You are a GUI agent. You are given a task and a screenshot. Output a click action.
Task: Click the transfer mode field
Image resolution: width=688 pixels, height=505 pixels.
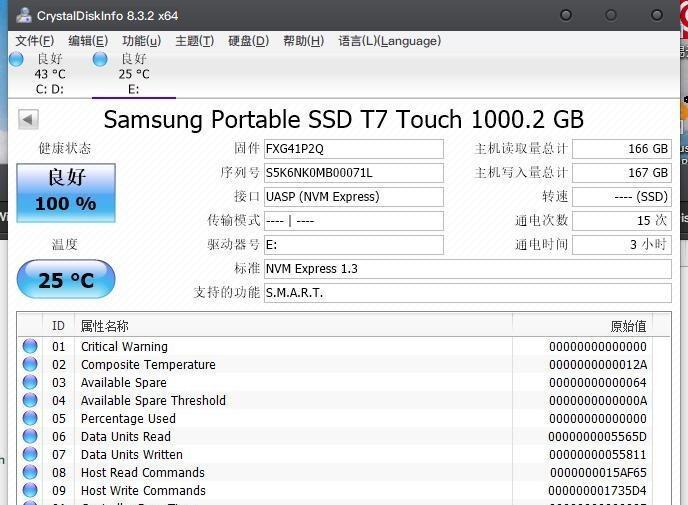[354, 221]
